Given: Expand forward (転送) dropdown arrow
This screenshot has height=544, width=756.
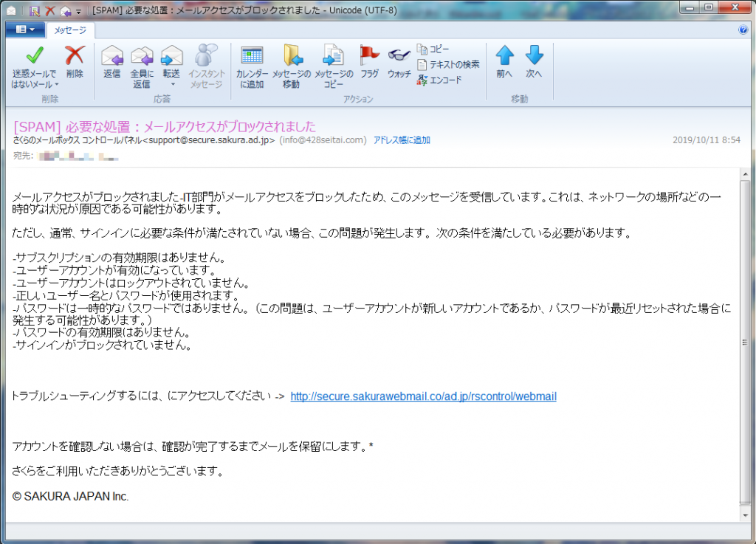Looking at the screenshot, I should coord(172,85).
